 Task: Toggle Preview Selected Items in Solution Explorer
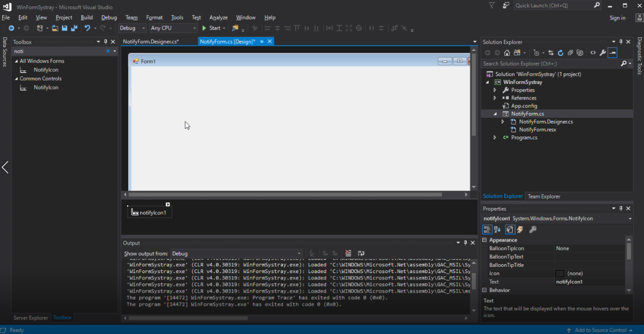(612, 53)
